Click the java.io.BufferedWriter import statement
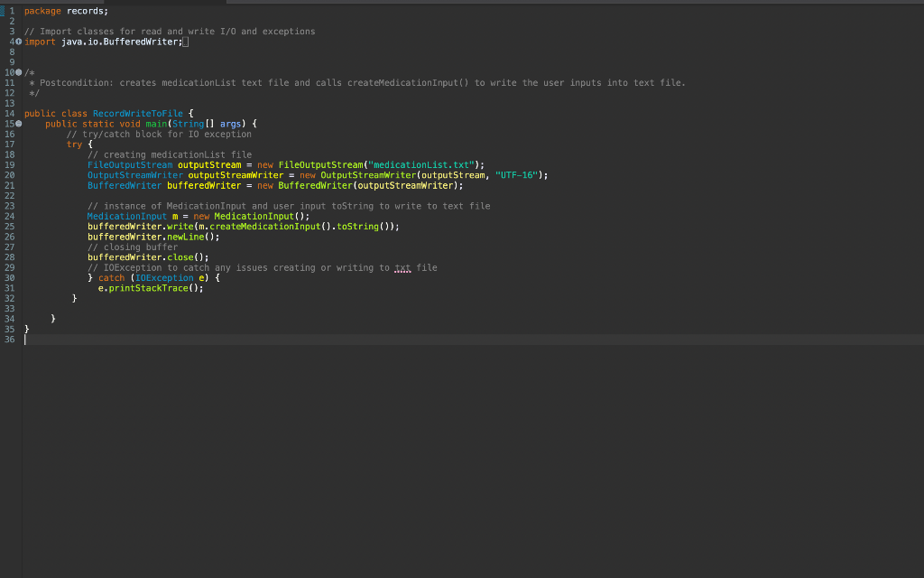924x578 pixels. pos(117,41)
